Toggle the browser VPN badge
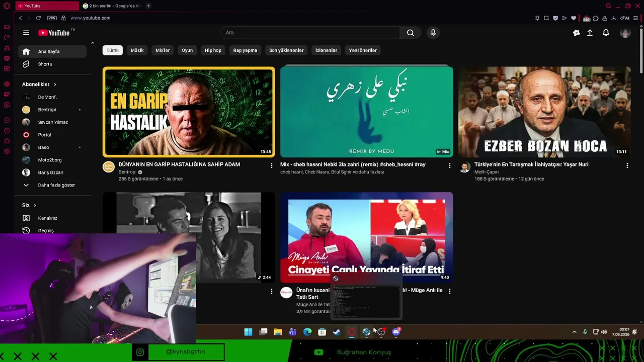This screenshot has height=362, width=644. click(x=52, y=18)
